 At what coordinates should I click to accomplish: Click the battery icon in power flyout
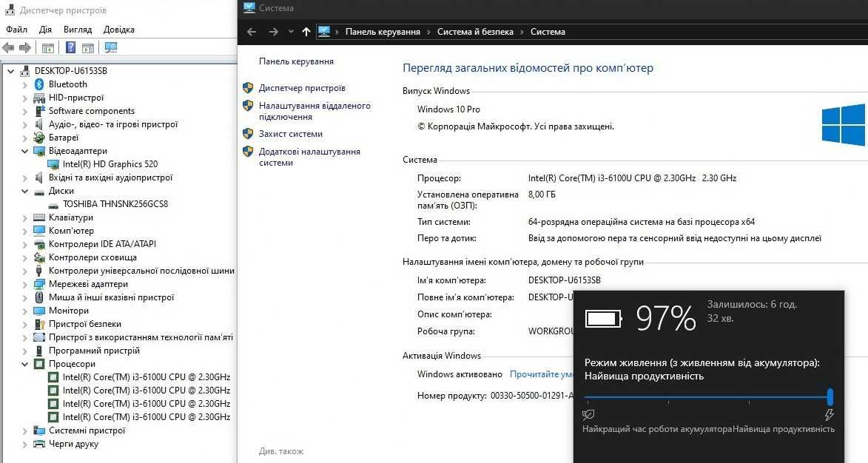point(603,318)
